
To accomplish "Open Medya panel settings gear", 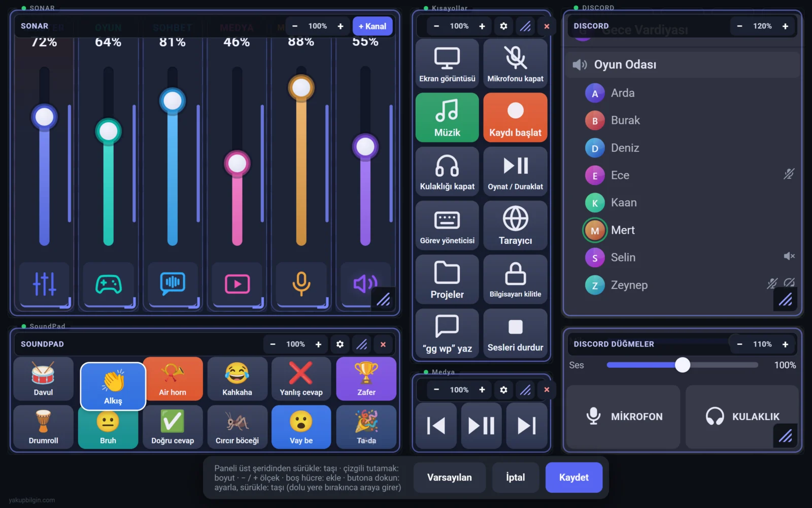I will coord(503,390).
